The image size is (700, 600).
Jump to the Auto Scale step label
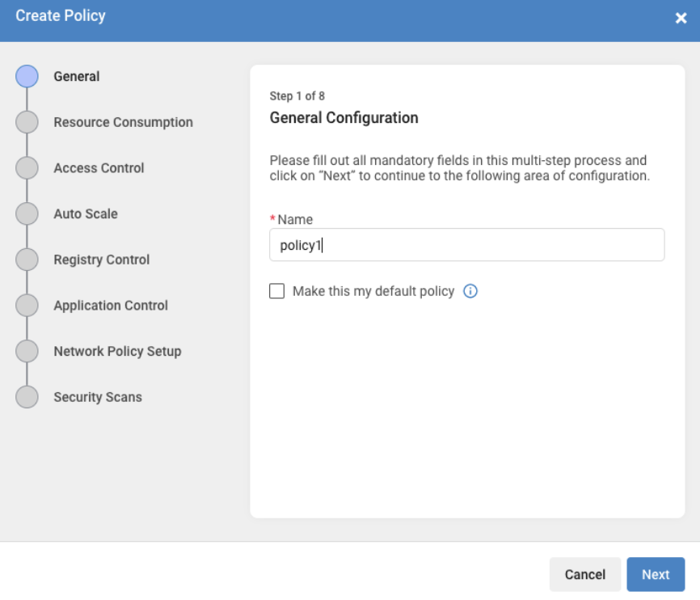pyautogui.click(x=86, y=213)
